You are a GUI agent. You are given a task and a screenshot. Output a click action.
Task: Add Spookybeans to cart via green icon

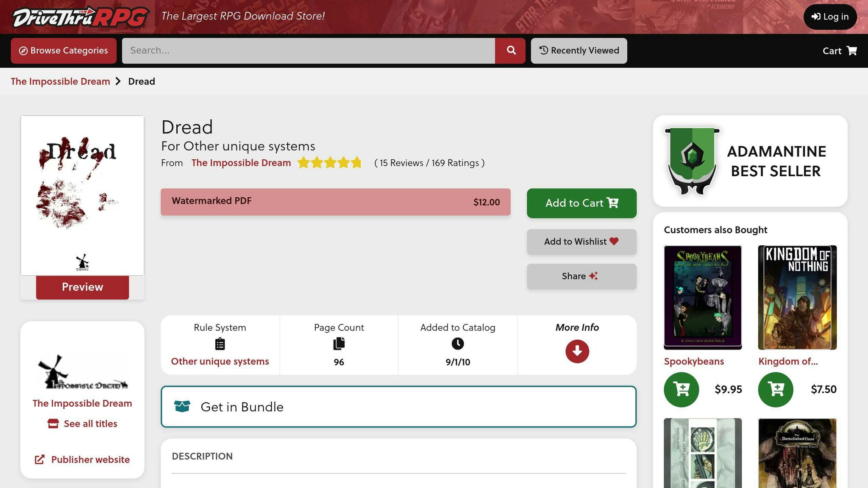pyautogui.click(x=681, y=389)
